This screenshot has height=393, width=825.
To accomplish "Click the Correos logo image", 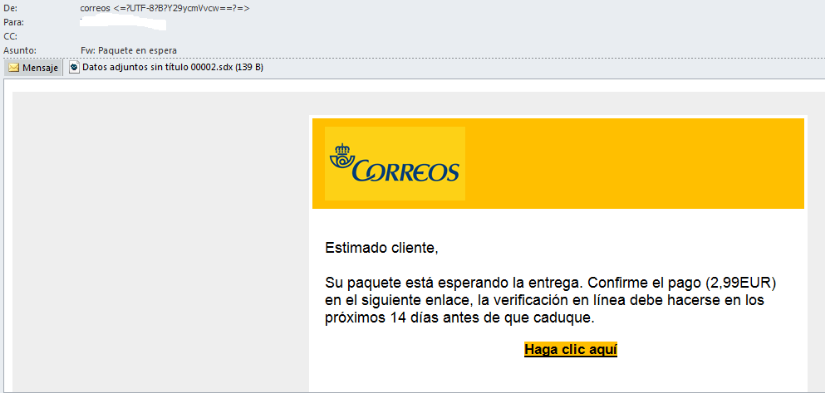I will tap(395, 164).
